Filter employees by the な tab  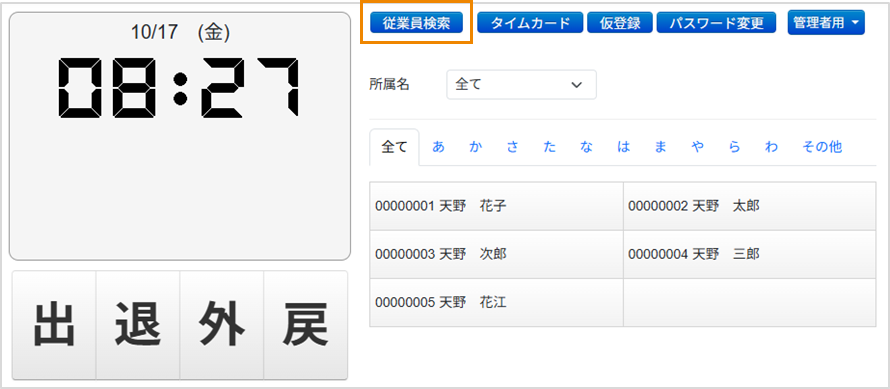(x=586, y=147)
